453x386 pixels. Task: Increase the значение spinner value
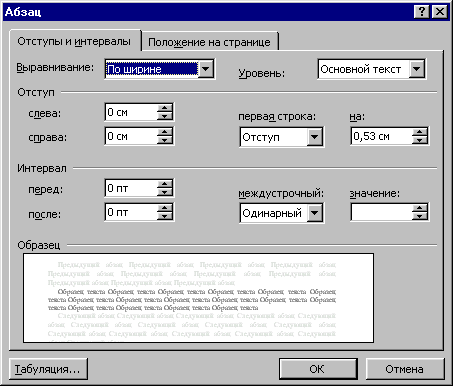point(420,208)
